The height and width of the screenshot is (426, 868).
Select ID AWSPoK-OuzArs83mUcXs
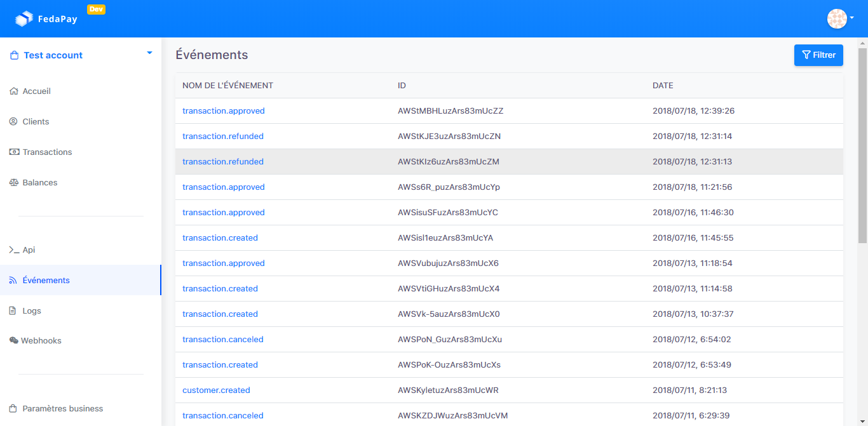pyautogui.click(x=449, y=364)
